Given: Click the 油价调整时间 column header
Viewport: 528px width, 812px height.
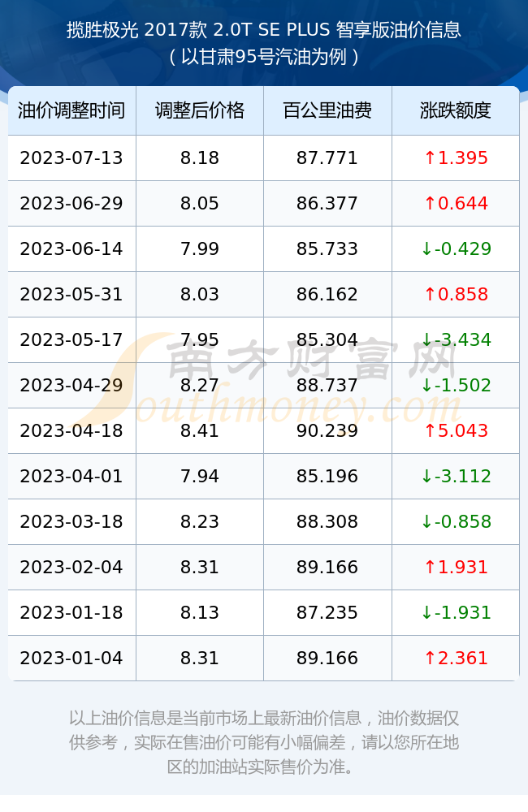Looking at the screenshot, I should (71, 110).
